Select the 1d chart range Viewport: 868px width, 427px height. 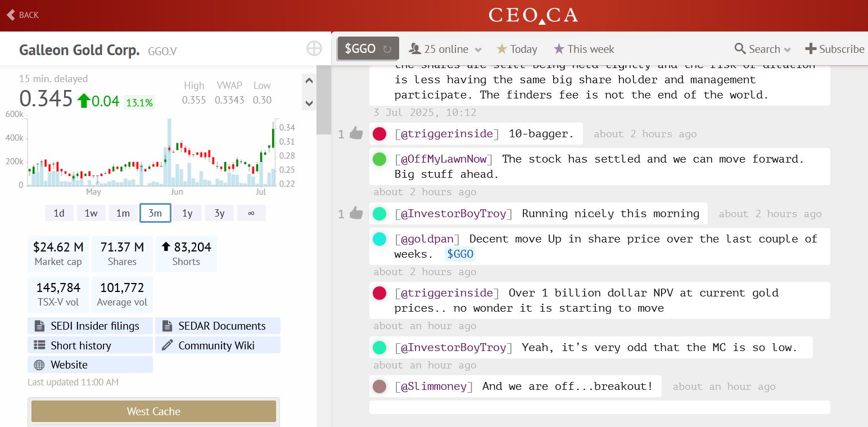[x=59, y=213]
